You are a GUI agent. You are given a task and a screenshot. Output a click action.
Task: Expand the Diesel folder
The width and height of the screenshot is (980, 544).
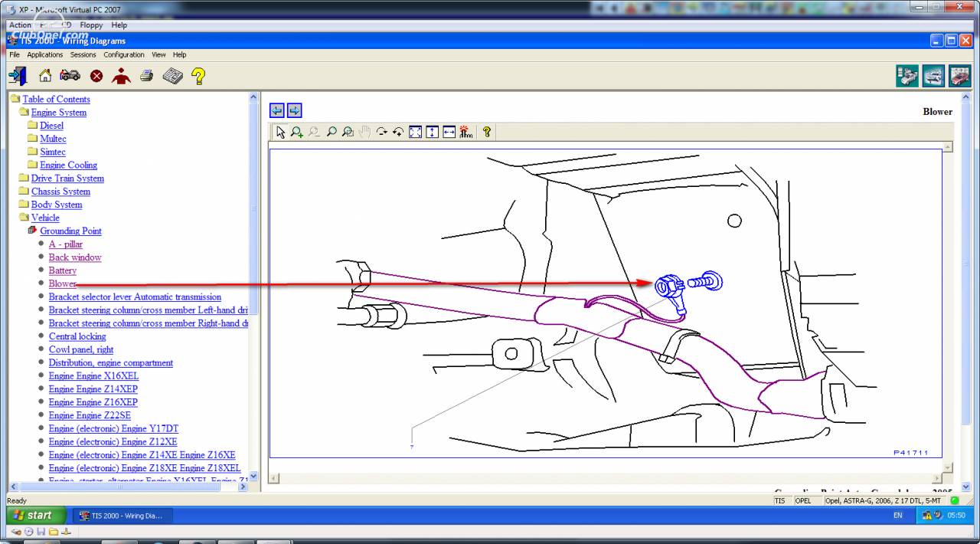click(32, 125)
